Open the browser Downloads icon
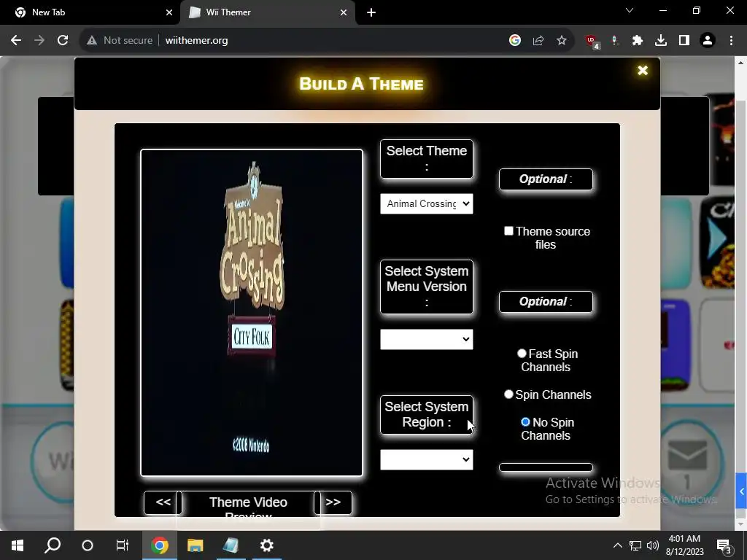The image size is (747, 560). (661, 41)
